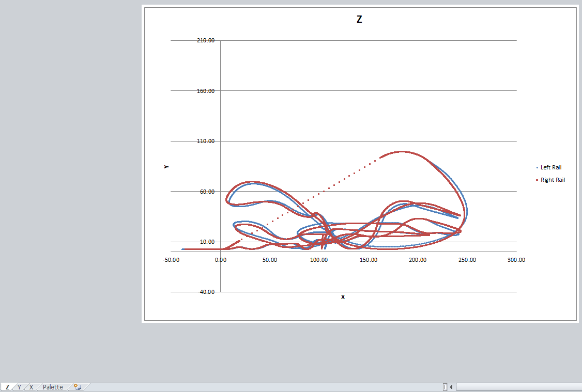Select the chart title Z
Viewport: 582px width, 392px height.
pos(360,19)
